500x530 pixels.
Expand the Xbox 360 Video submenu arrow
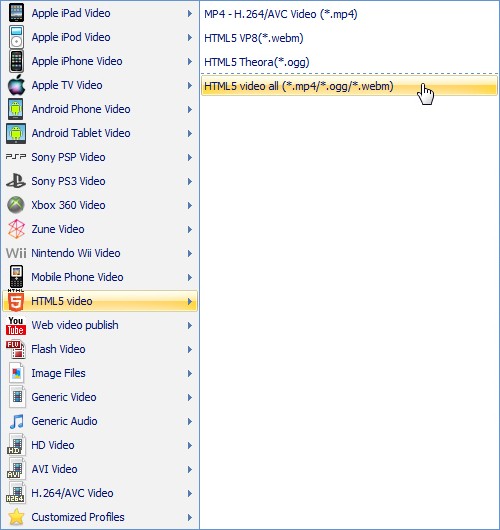(x=190, y=206)
